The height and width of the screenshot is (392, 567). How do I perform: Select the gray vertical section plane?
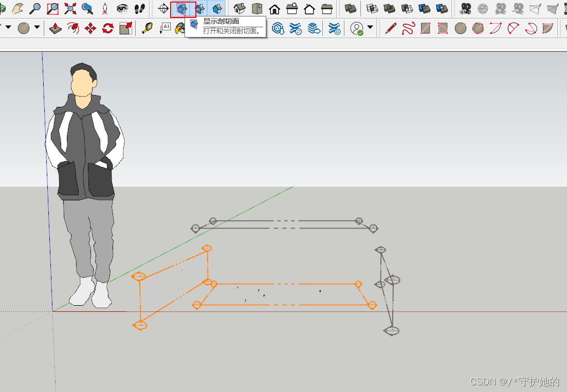[388, 291]
